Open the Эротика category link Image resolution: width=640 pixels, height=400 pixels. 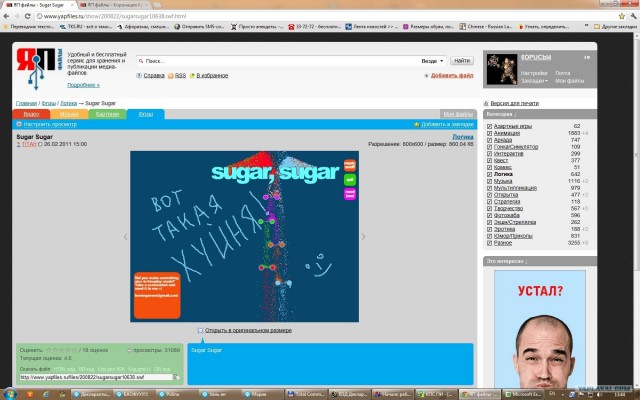[504, 229]
